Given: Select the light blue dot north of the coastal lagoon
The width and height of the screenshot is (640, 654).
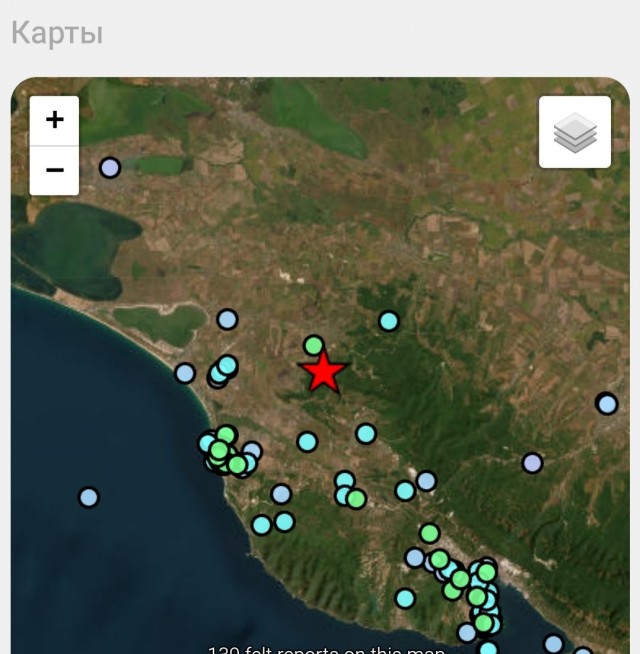Looking at the screenshot, I should (227, 319).
